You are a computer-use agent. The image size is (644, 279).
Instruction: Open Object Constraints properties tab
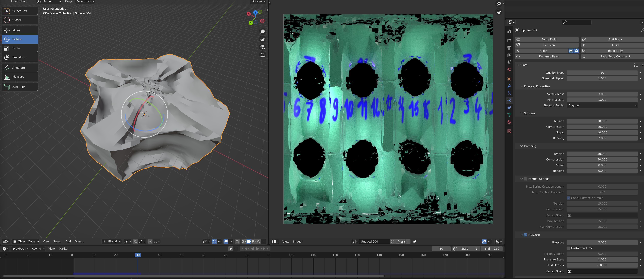point(509,108)
